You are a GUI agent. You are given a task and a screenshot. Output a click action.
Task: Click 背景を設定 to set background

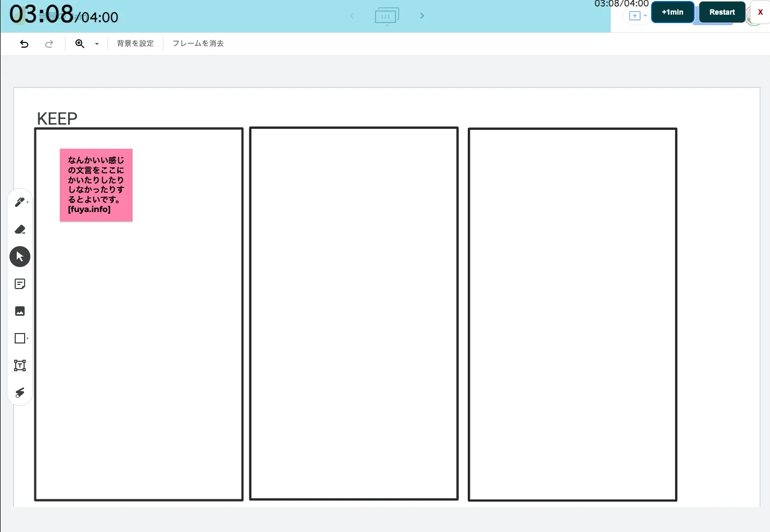135,43
